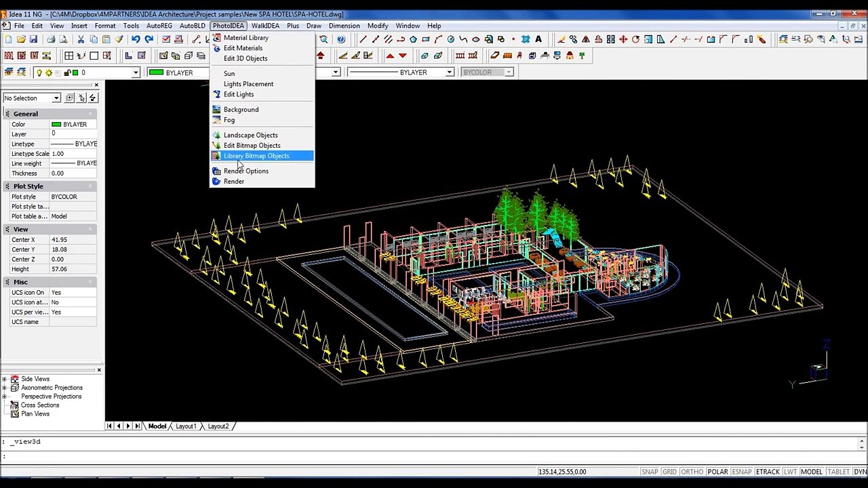Screen dimensions: 868x488
Task: Select the Model tab
Action: click(157, 426)
